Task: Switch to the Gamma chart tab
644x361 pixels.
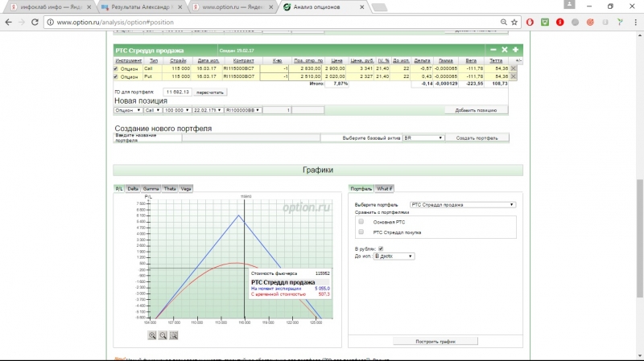Action: click(x=151, y=189)
